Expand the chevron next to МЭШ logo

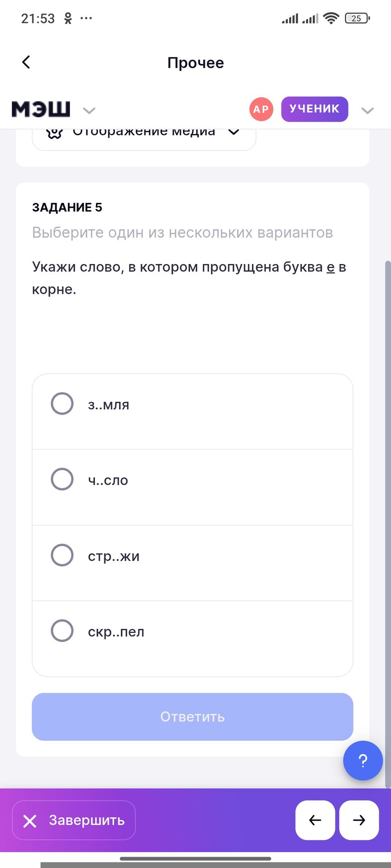click(x=89, y=111)
